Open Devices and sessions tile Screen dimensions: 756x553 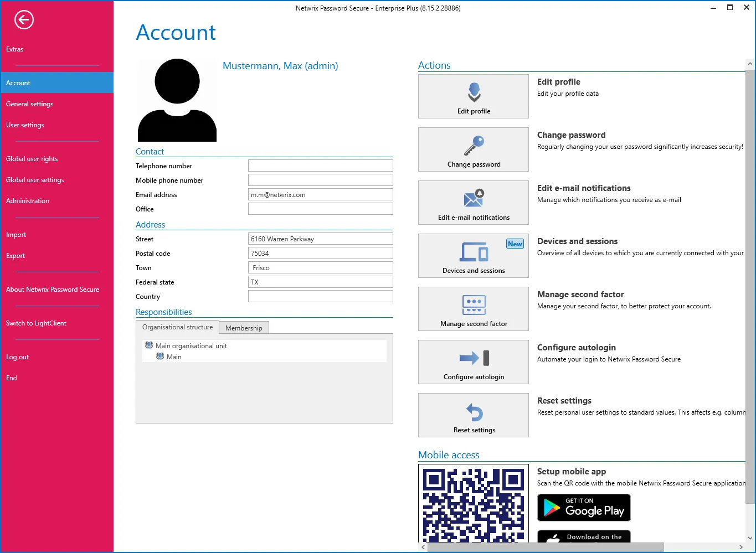474,256
